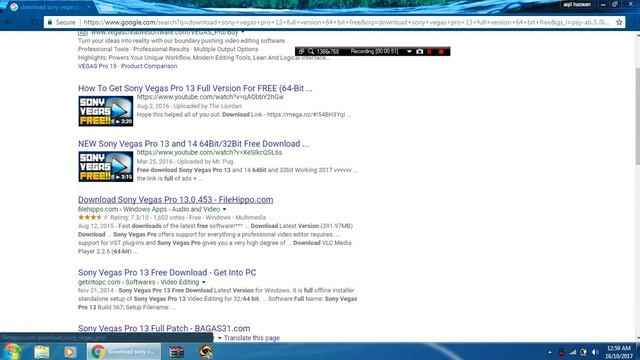Expand the vegascreativesoftware ad options arrow
Image resolution: width=640 pixels, height=360 pixels.
pyautogui.click(x=242, y=32)
